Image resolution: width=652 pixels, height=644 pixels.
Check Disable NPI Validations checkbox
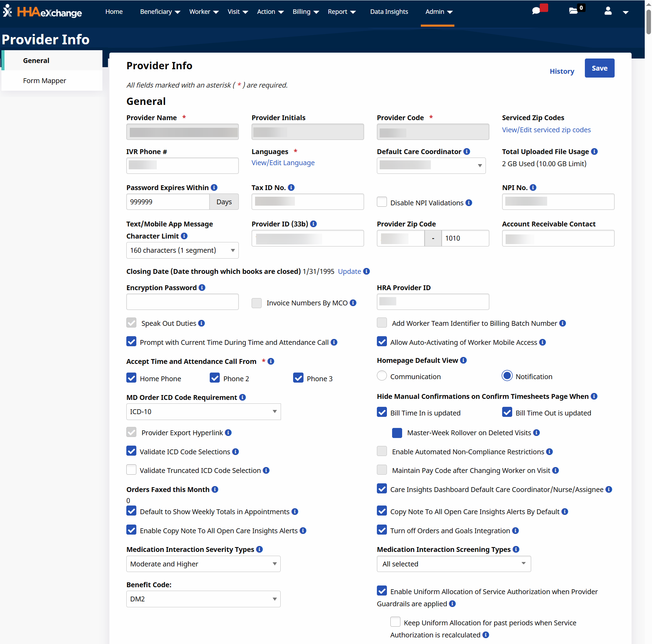[382, 202]
